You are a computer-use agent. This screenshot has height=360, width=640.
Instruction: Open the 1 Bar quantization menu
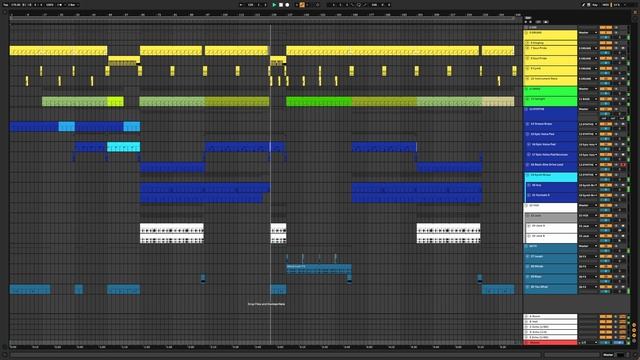[x=73, y=5]
